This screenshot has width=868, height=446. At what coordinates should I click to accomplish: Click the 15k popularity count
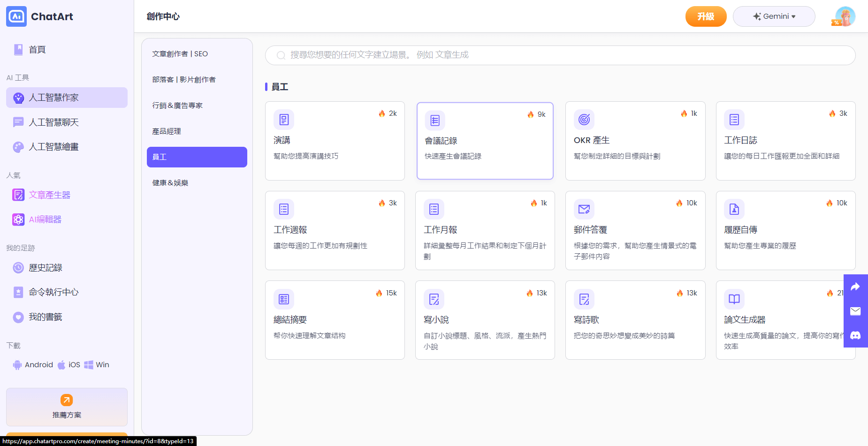[391, 293]
